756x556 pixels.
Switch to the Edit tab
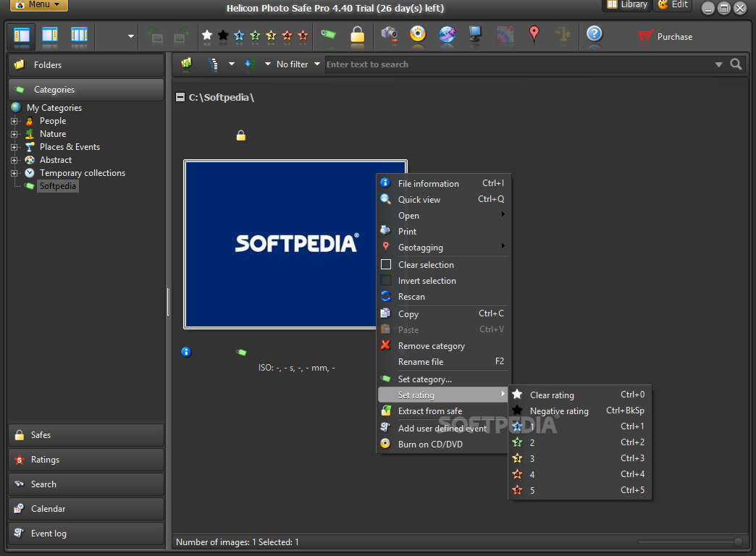(x=673, y=5)
